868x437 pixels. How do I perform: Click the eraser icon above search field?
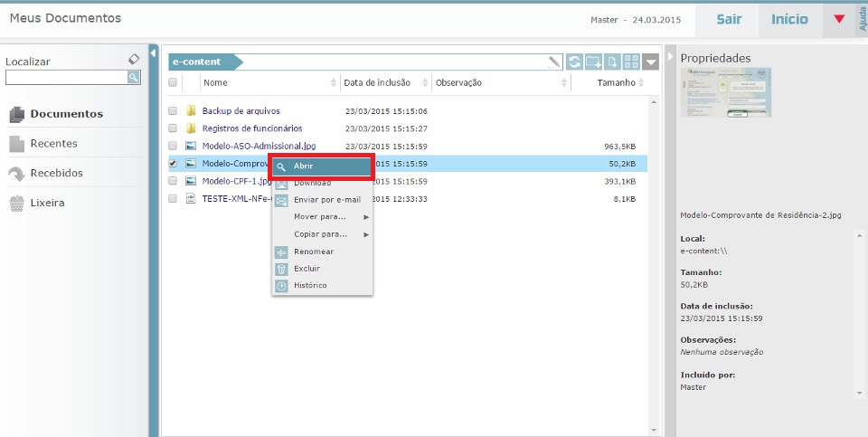pos(134,59)
